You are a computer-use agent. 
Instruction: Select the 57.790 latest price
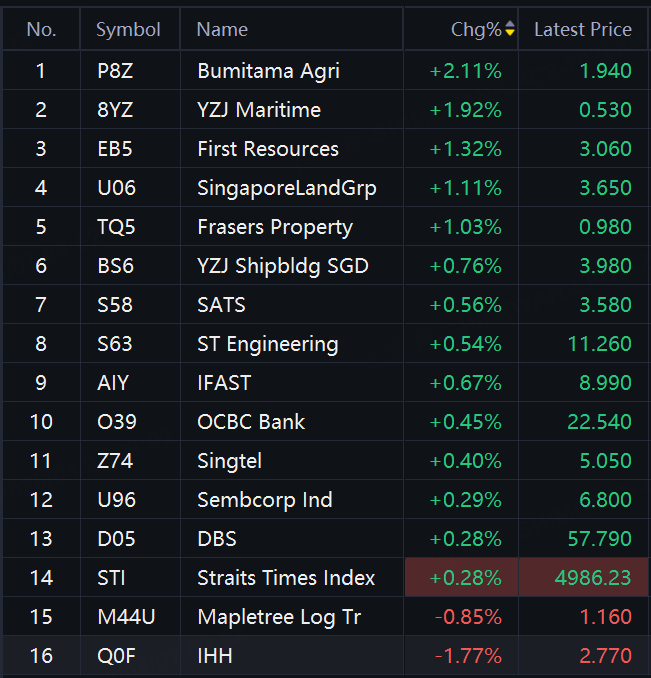pos(600,539)
